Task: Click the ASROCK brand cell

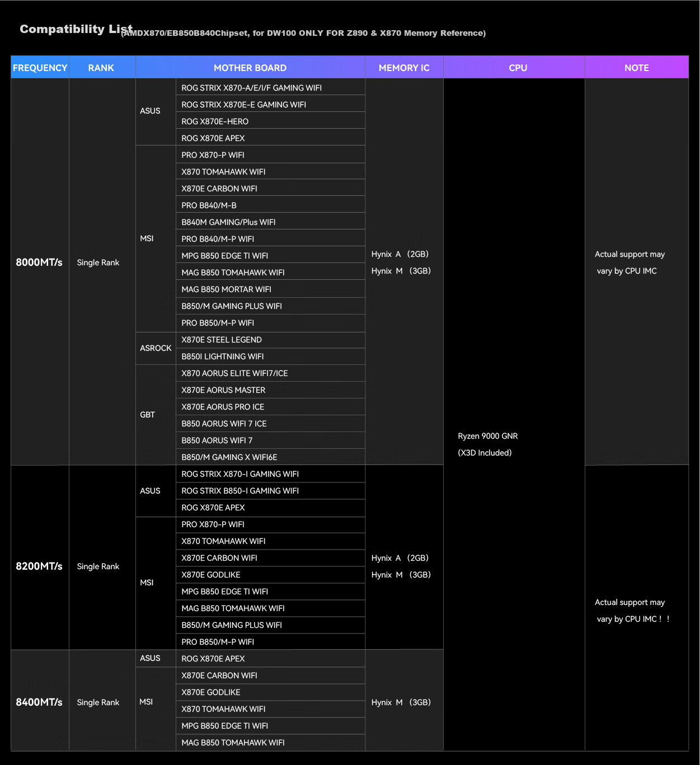Action: (156, 348)
